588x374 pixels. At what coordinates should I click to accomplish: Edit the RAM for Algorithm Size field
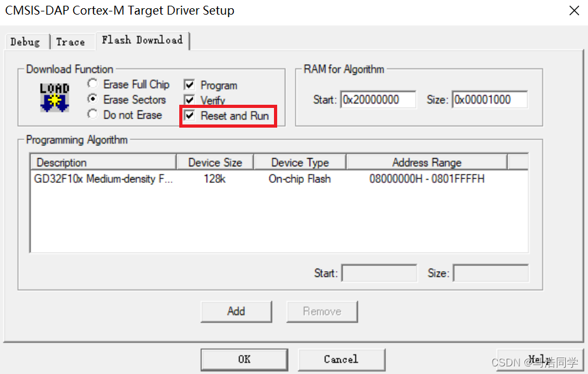(489, 100)
